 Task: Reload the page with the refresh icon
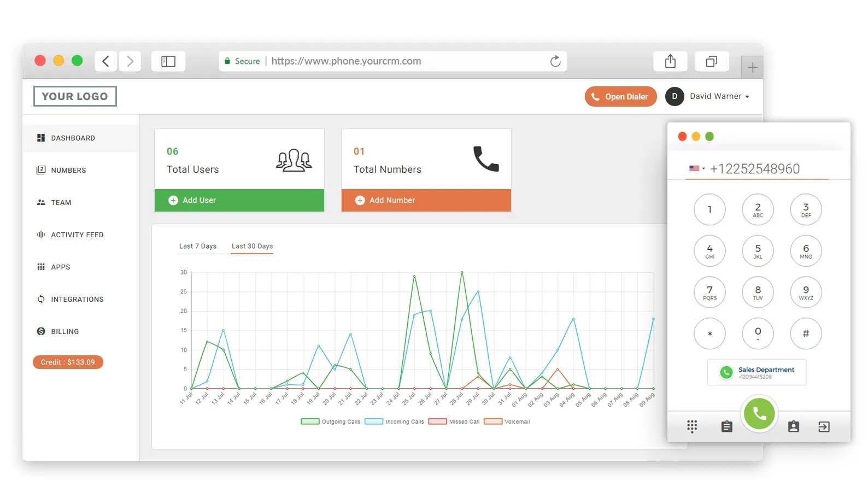coord(555,61)
